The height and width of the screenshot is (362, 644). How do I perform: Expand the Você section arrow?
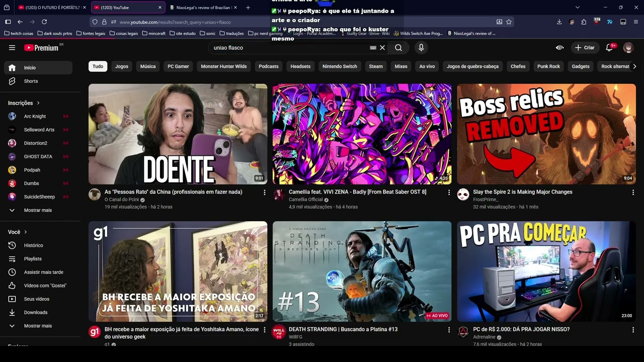pyautogui.click(x=26, y=232)
